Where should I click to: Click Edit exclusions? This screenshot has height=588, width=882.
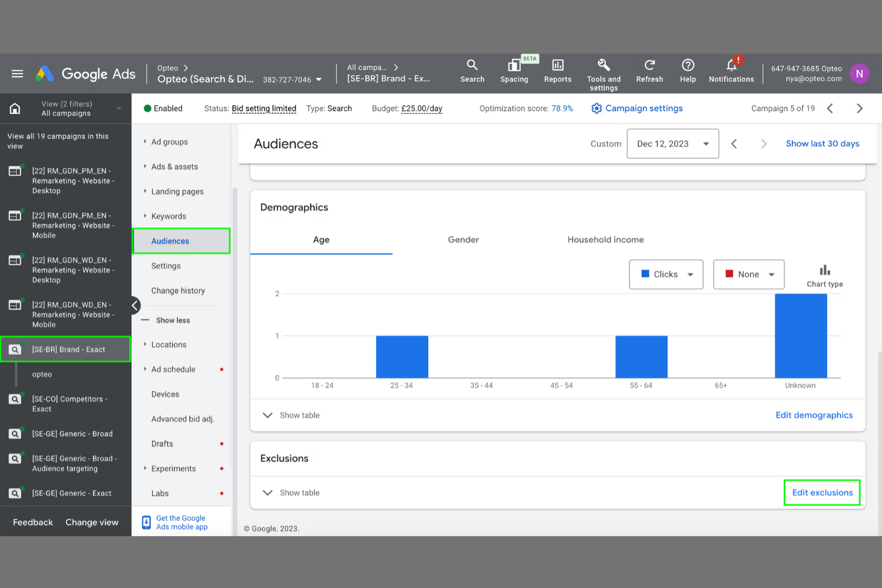pos(822,493)
